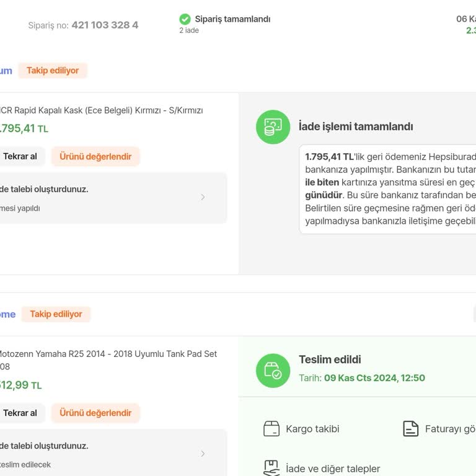Click the Kargo takibi box icon
The image size is (476, 476).
(271, 429)
